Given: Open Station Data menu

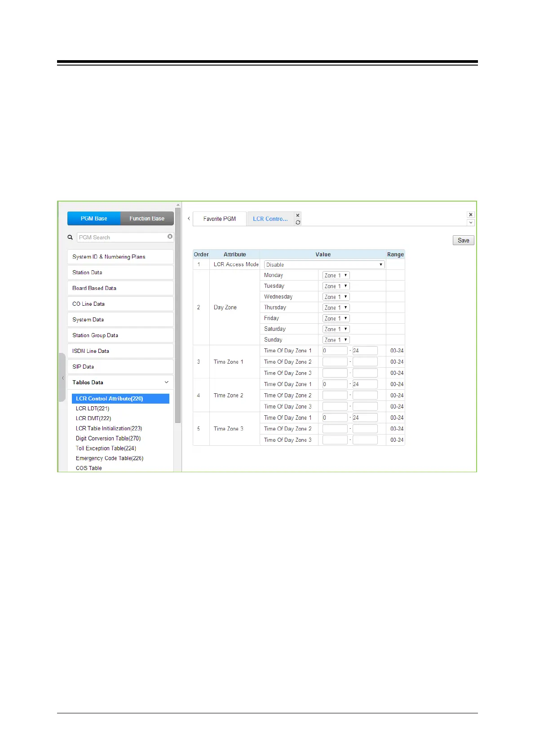Looking at the screenshot, I should 120,273.
